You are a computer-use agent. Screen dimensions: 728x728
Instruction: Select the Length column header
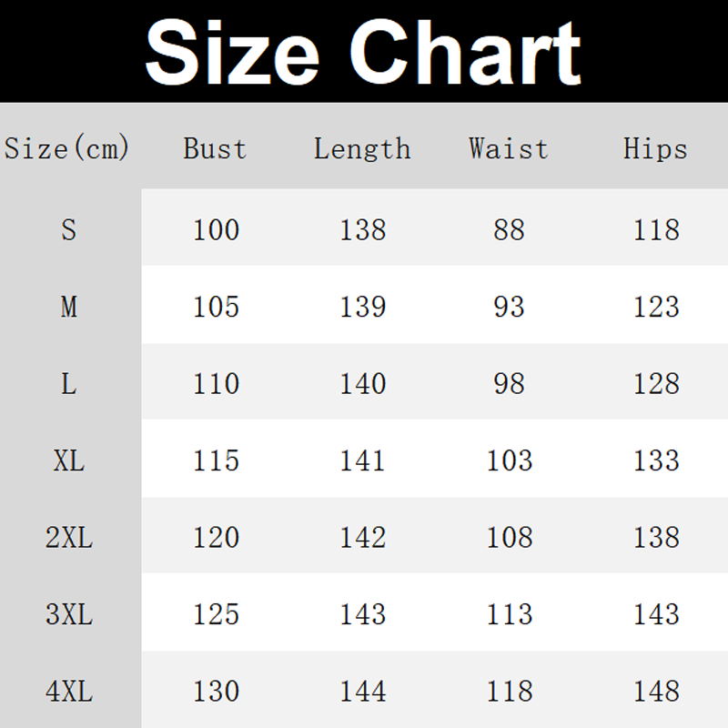pos(362,148)
